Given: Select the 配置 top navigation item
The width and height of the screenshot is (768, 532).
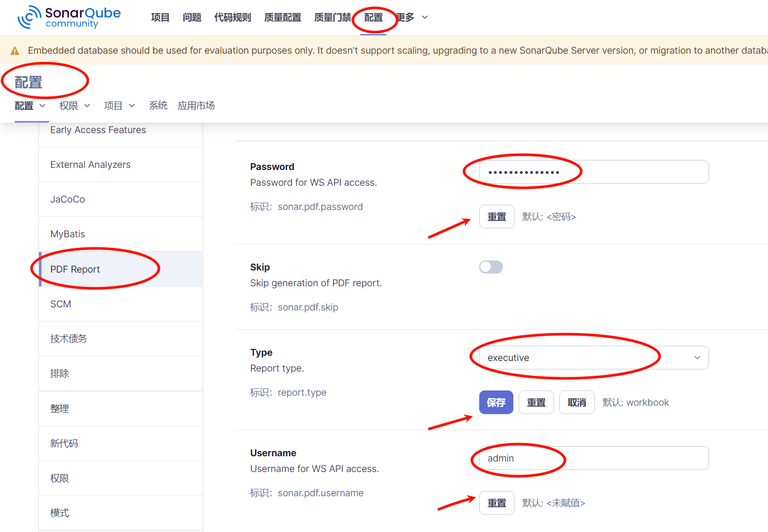Looking at the screenshot, I should point(373,17).
